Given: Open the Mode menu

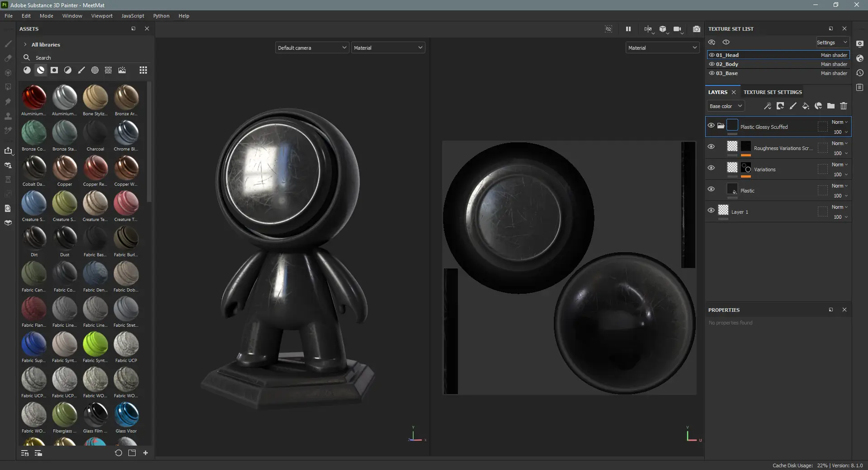Looking at the screenshot, I should point(47,16).
